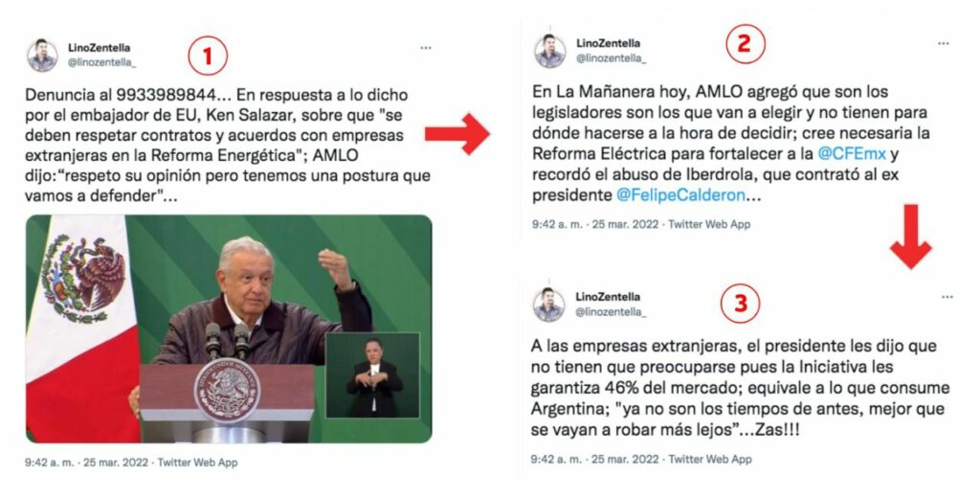Open the @CFEmx mention link
This screenshot has width=980, height=497.
tap(852, 153)
